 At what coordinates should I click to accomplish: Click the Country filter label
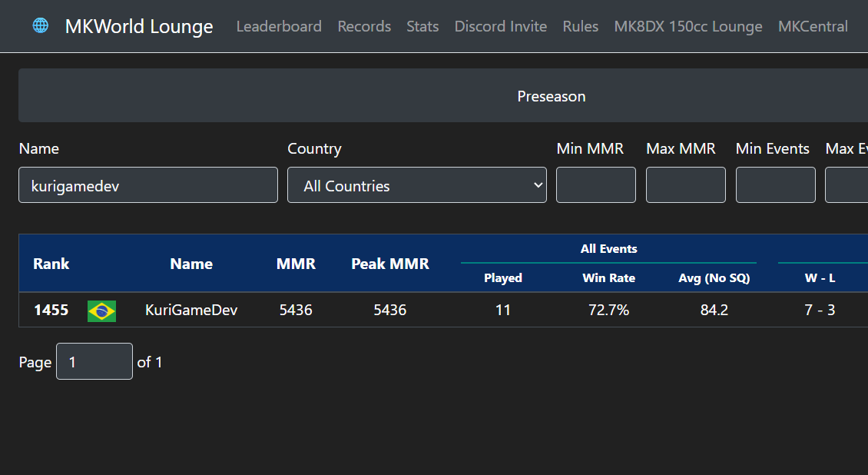click(x=314, y=148)
